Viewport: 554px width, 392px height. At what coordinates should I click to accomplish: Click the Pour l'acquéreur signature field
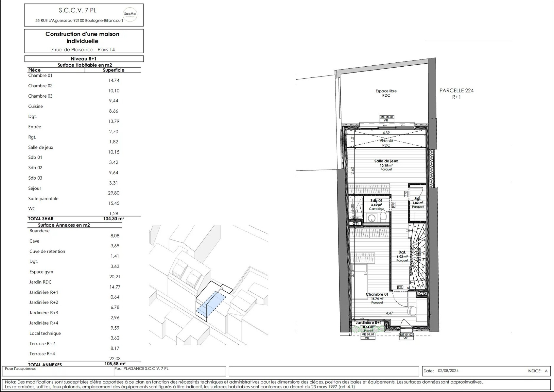click(x=58, y=371)
